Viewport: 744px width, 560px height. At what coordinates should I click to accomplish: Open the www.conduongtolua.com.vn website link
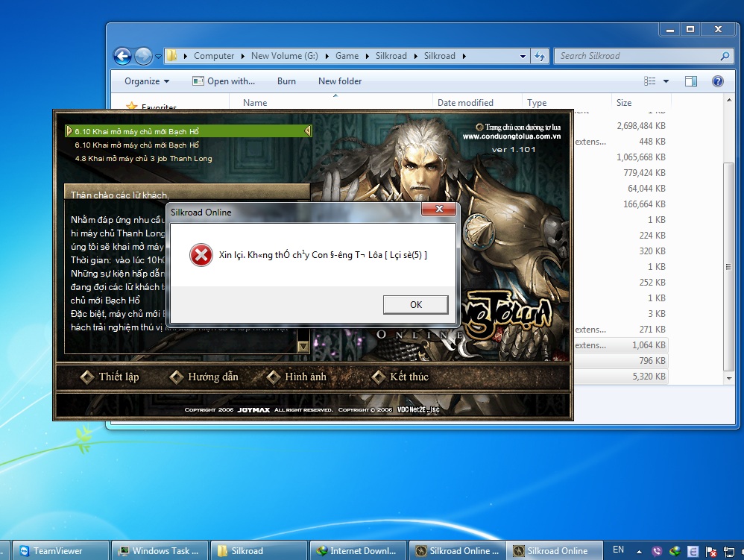pos(511,136)
